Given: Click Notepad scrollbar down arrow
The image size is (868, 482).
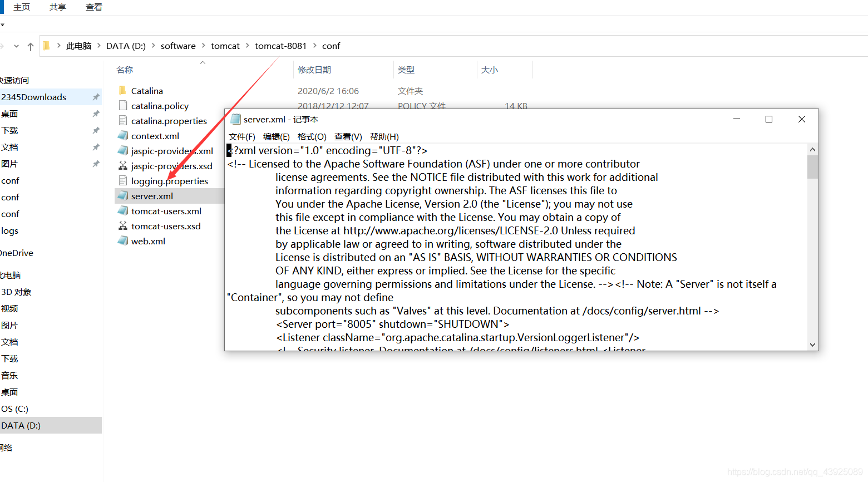Looking at the screenshot, I should [812, 345].
